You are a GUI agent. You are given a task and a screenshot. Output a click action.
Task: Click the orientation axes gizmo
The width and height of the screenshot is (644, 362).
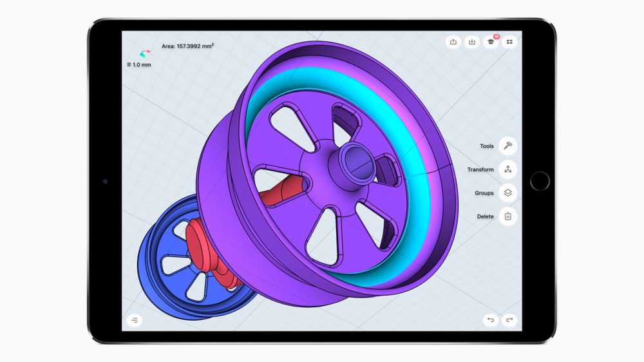pos(145,53)
